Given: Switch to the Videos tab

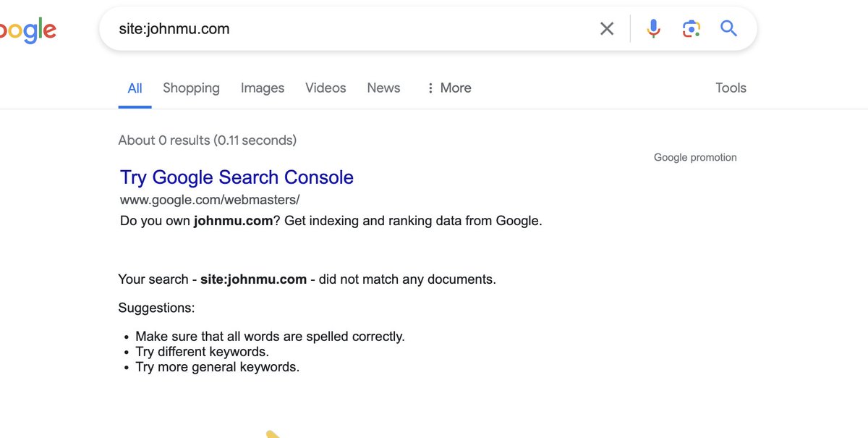Looking at the screenshot, I should [325, 88].
